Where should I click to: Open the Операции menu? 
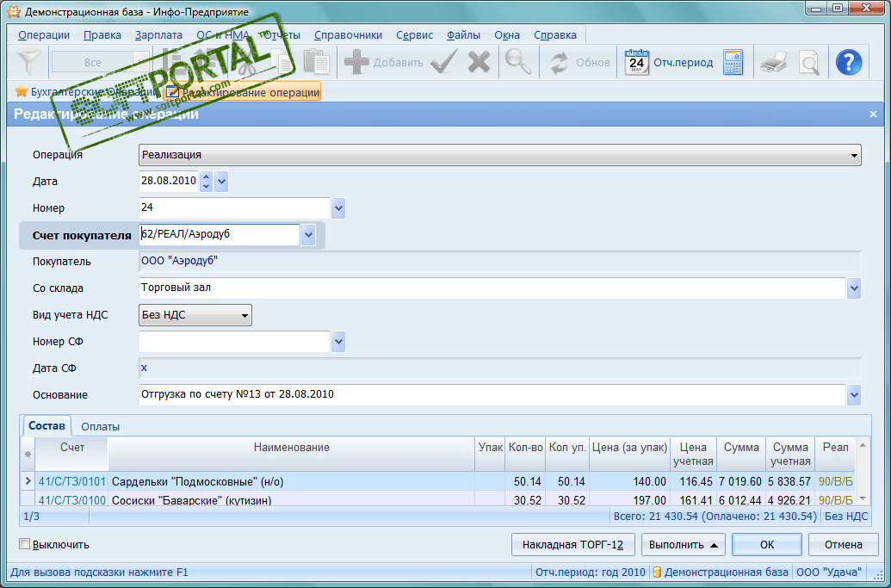[44, 35]
